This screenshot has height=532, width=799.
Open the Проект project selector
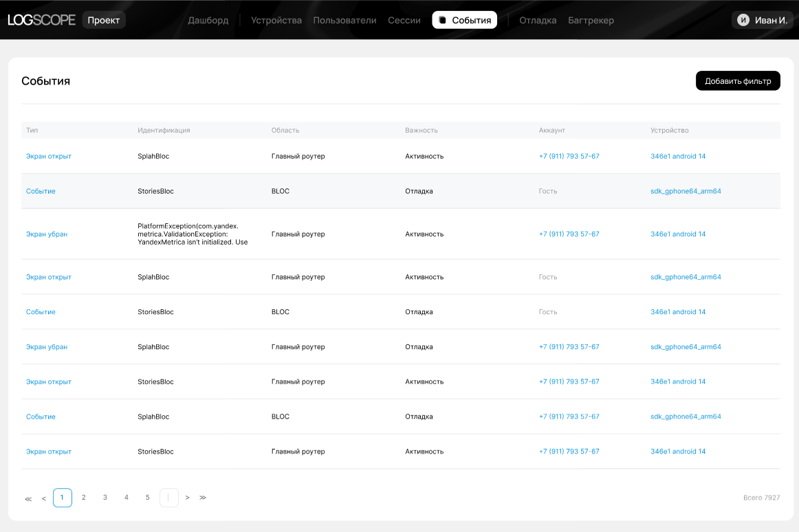pyautogui.click(x=104, y=20)
